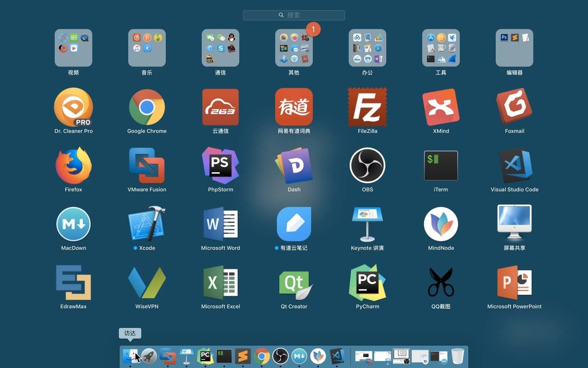Open the 工具 folder
Image resolution: width=588 pixels, height=368 pixels.
click(x=441, y=48)
